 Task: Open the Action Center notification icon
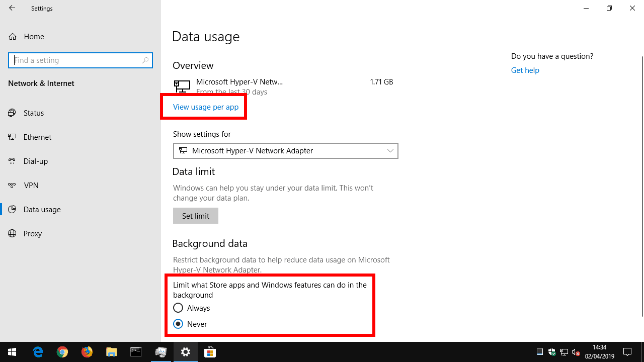pyautogui.click(x=627, y=352)
